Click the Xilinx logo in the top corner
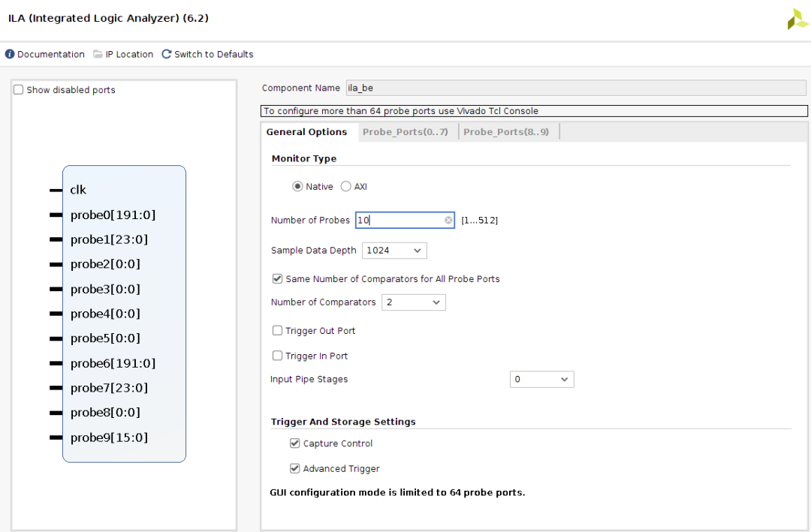 [797, 20]
